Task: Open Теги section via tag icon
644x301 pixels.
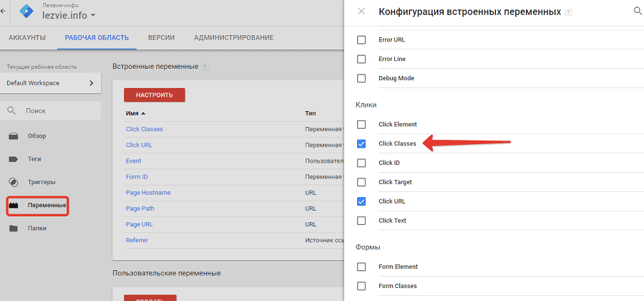Action: 14,159
